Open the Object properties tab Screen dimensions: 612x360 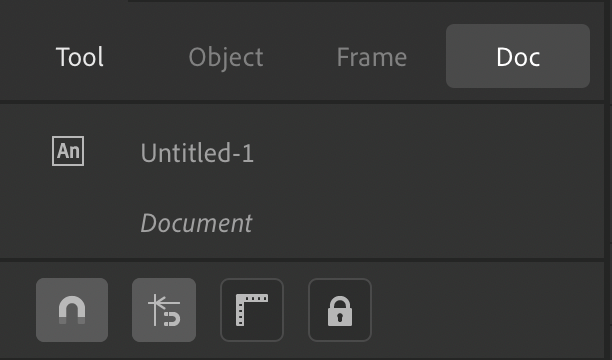pyautogui.click(x=226, y=57)
